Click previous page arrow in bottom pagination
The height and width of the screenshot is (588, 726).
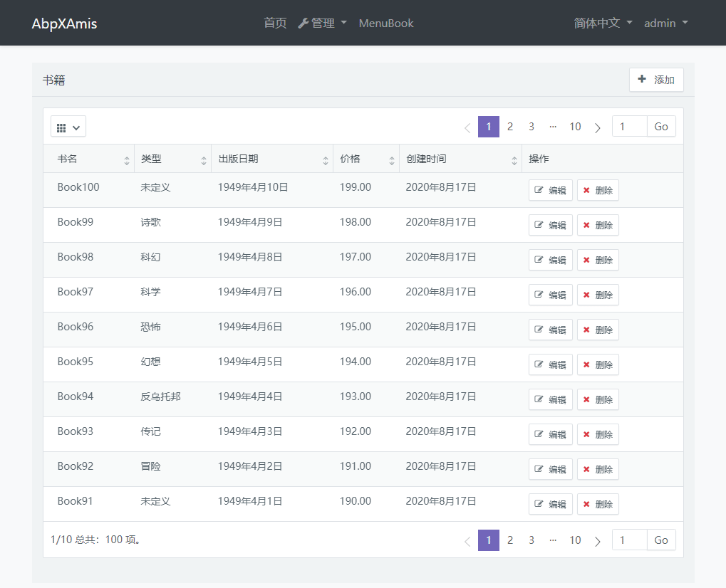pyautogui.click(x=467, y=541)
